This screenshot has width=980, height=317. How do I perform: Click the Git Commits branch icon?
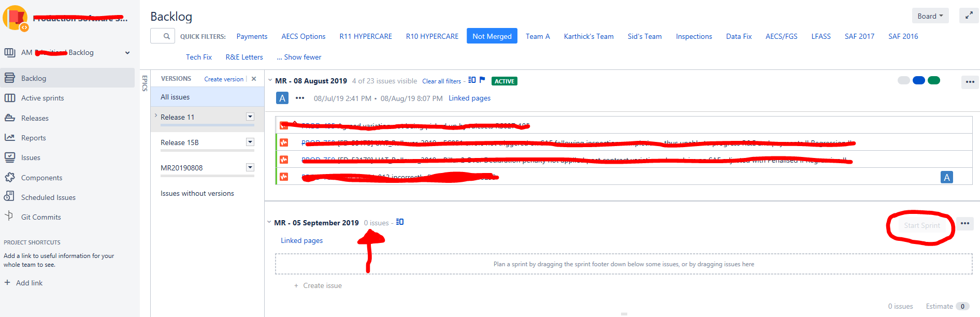tap(9, 216)
